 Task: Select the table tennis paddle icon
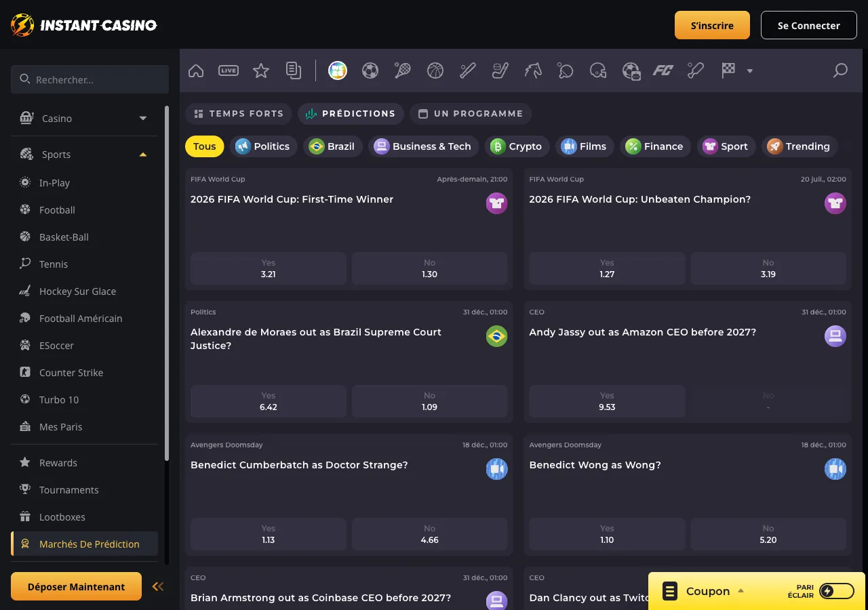coord(566,70)
